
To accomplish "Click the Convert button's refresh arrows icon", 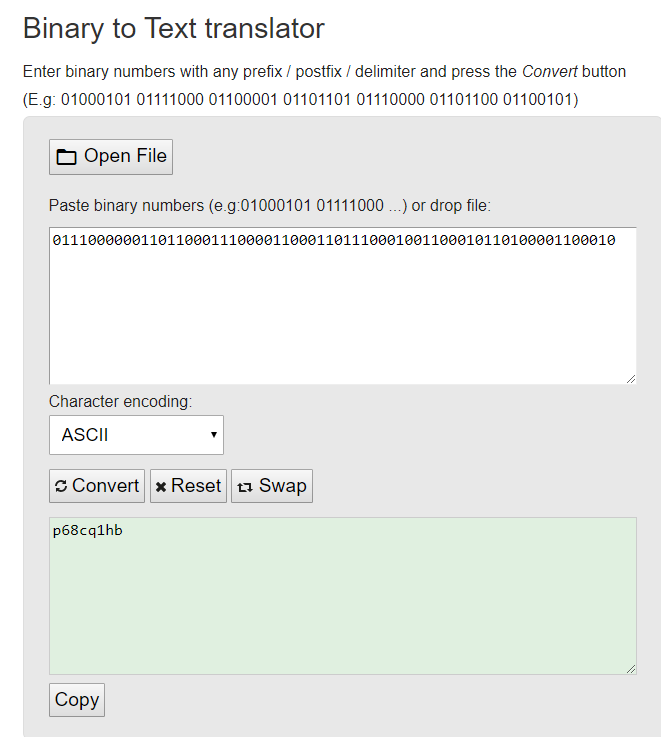I will (x=61, y=486).
